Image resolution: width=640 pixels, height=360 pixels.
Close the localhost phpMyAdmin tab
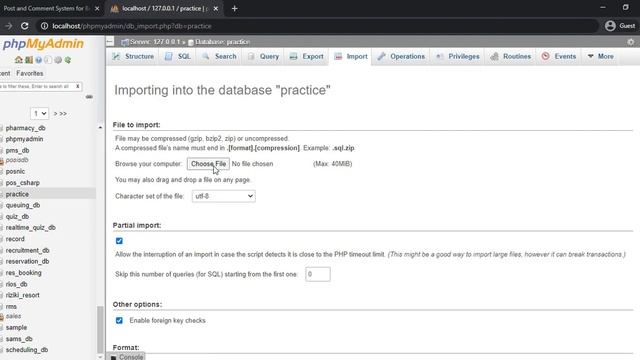click(x=216, y=9)
